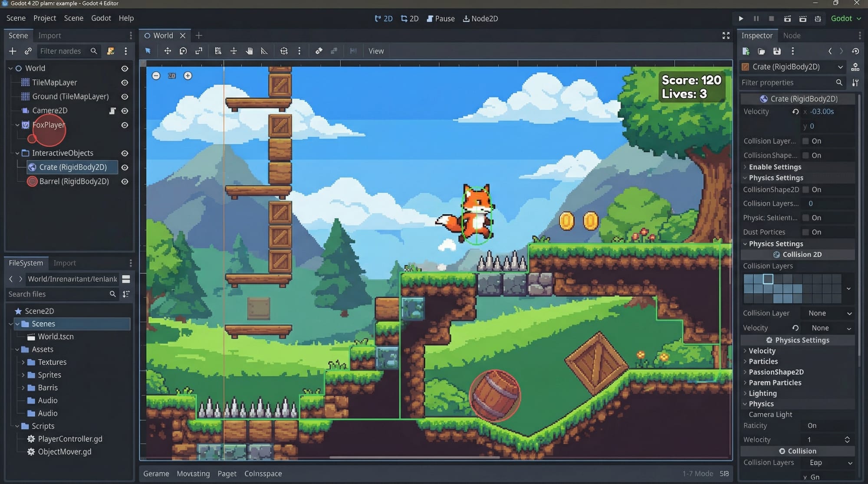Screen dimensions: 868x484
Task: Click the Pause button in top bar
Action: pos(441,19)
